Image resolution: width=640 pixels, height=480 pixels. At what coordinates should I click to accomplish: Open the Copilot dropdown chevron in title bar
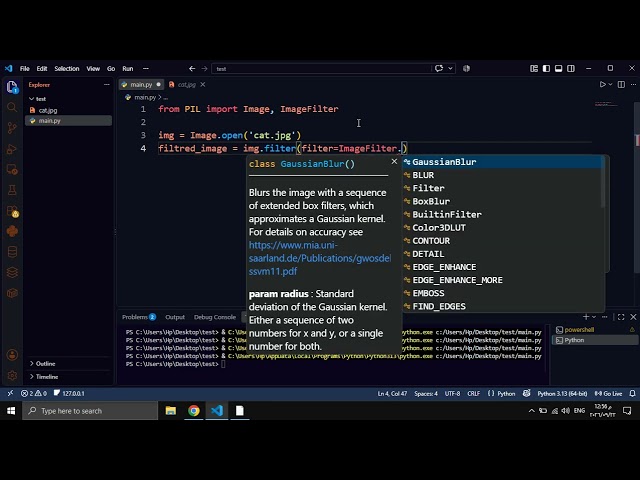coord(450,69)
